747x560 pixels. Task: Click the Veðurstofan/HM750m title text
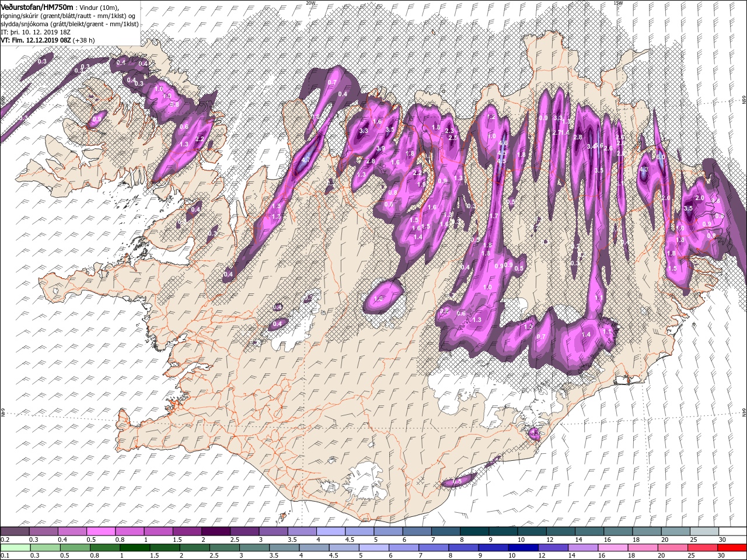37,8
